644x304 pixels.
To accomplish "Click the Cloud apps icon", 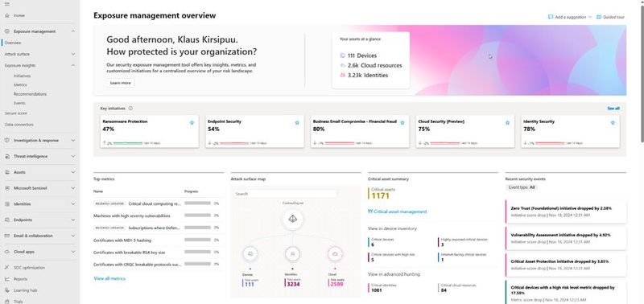I will point(7,252).
